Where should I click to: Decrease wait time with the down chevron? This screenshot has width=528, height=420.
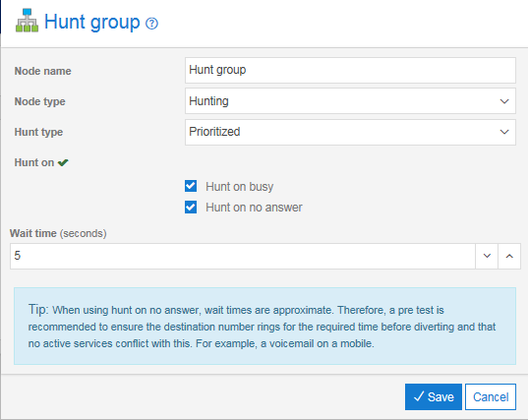point(487,256)
